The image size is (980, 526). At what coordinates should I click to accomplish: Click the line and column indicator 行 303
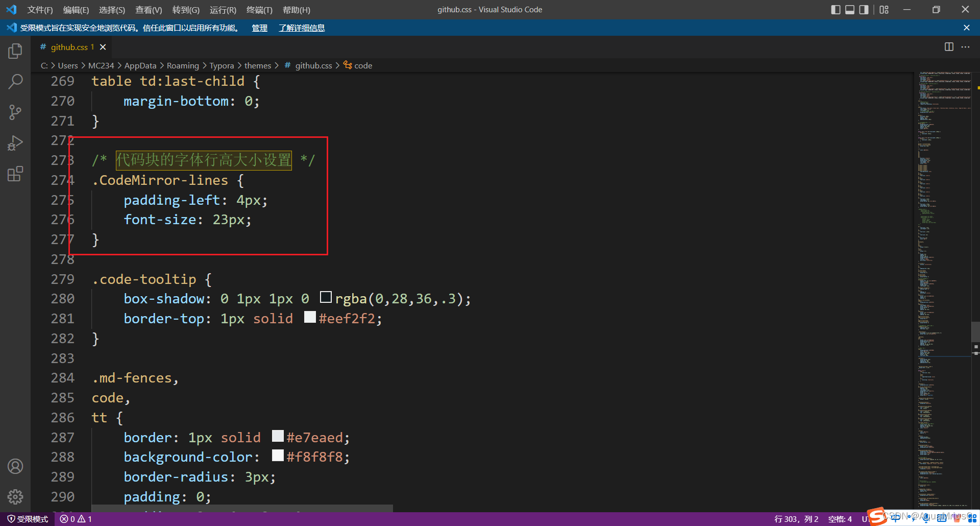coord(796,519)
